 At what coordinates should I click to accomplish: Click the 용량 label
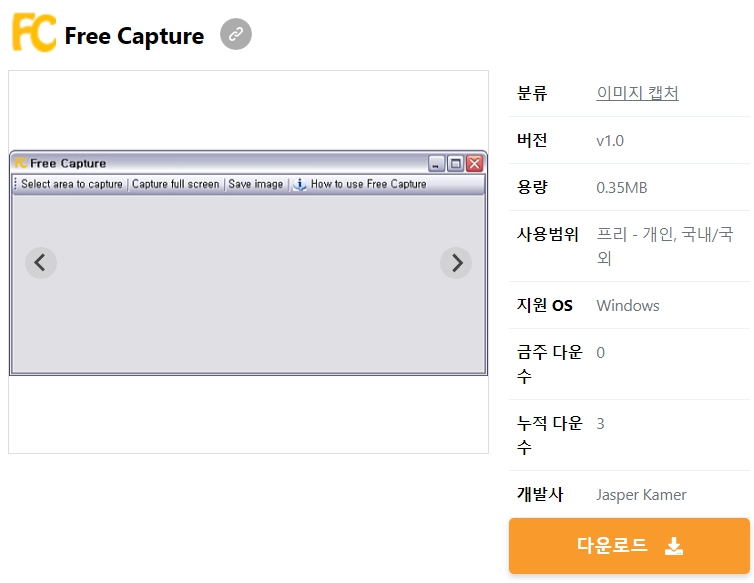[x=532, y=187]
